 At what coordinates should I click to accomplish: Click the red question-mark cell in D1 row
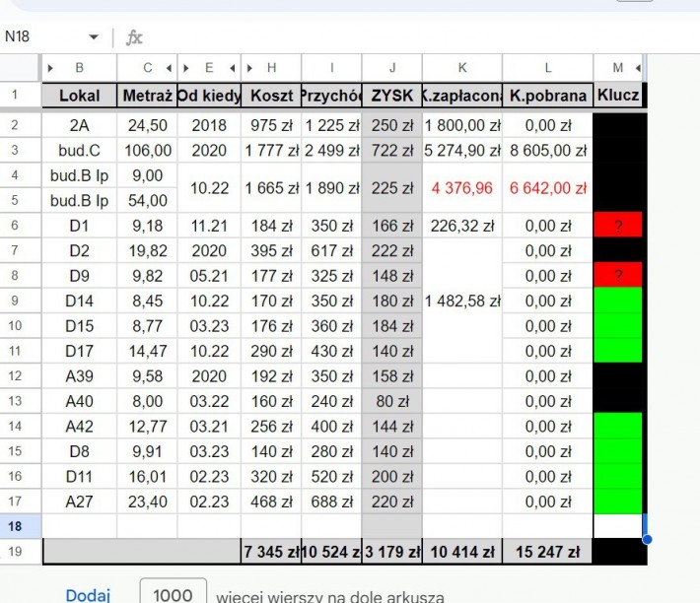(x=618, y=227)
